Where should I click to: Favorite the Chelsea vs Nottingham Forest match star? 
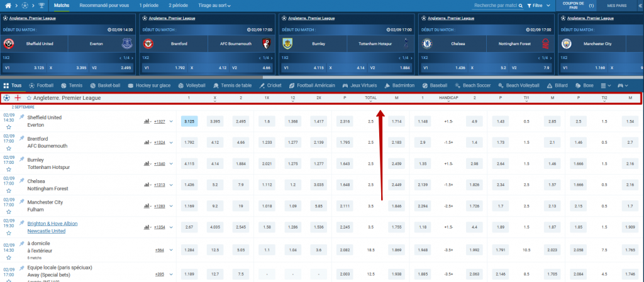pyautogui.click(x=9, y=191)
